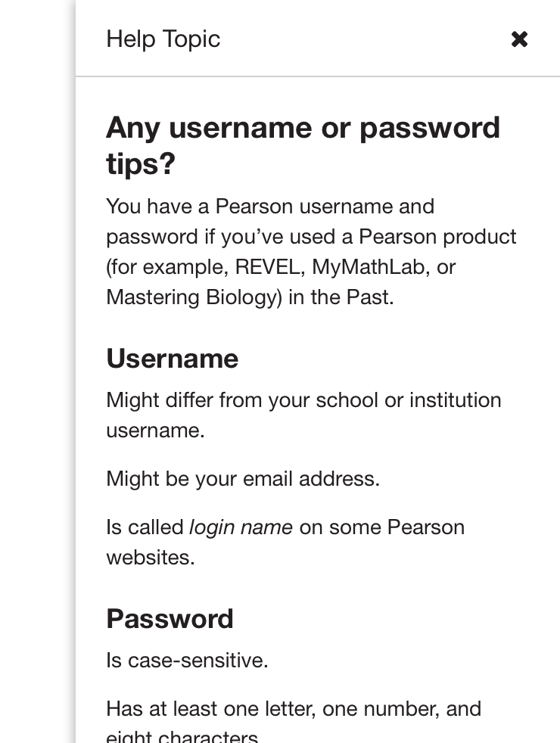Click the partially visible 'eight characters' line
The image size is (560, 743).
(182, 737)
